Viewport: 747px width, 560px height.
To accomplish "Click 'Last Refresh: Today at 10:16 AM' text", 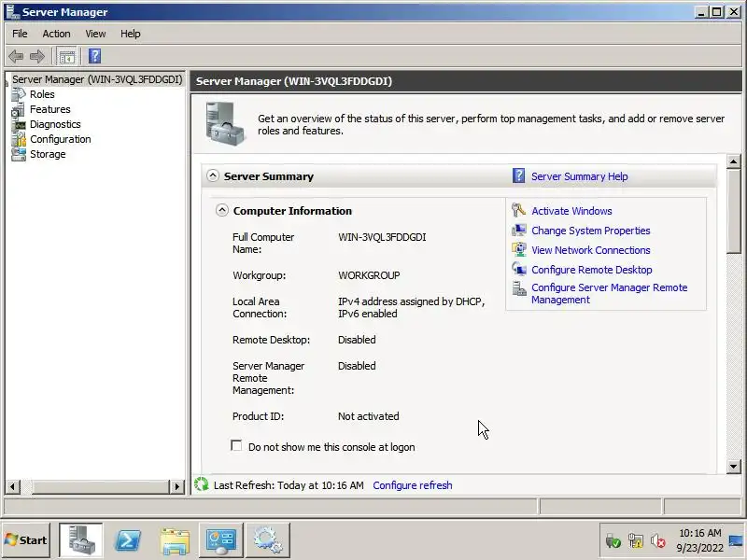I will click(289, 485).
